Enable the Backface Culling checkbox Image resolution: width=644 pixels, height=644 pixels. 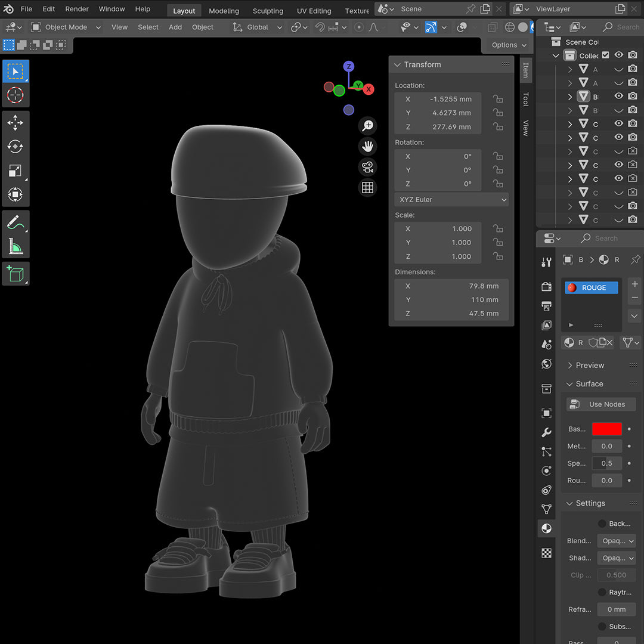[602, 524]
